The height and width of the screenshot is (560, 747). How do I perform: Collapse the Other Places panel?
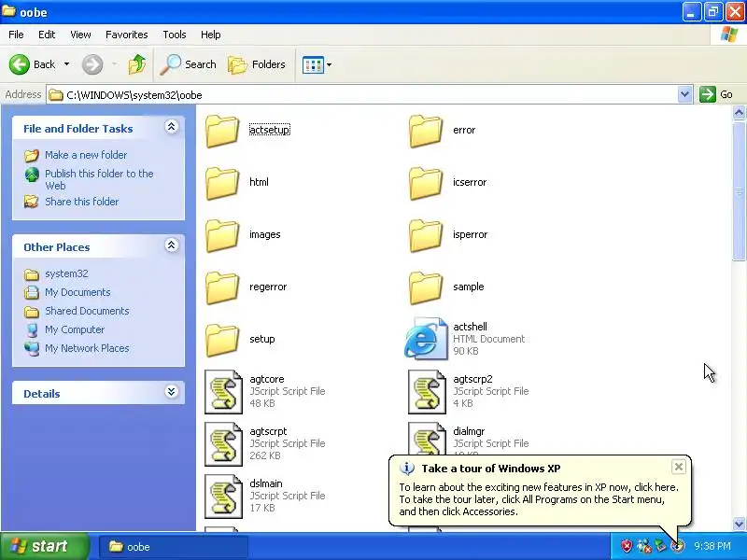click(172, 245)
